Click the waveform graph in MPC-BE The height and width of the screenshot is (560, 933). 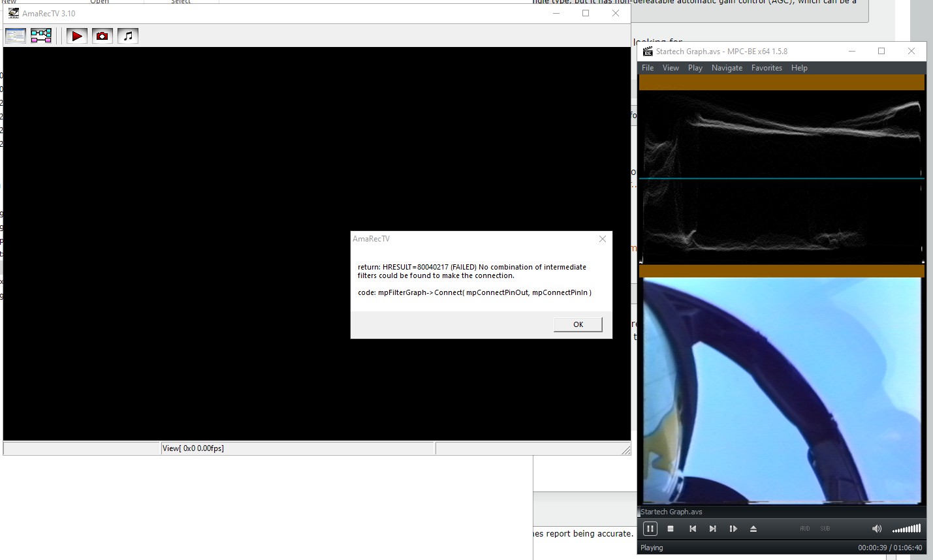pos(782,178)
